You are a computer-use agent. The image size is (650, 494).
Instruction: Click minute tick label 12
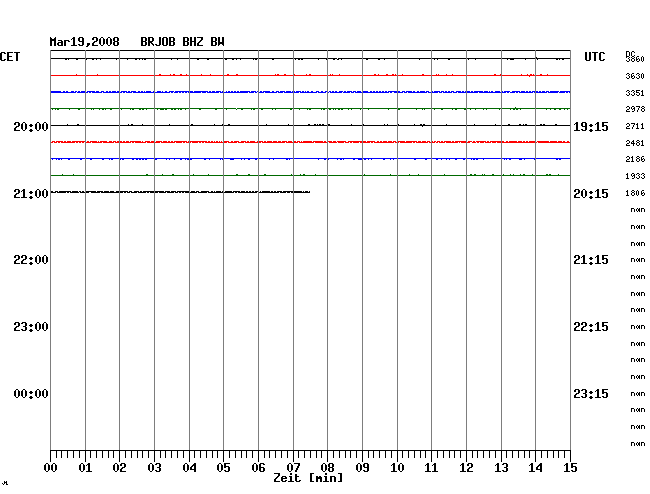tap(466, 468)
